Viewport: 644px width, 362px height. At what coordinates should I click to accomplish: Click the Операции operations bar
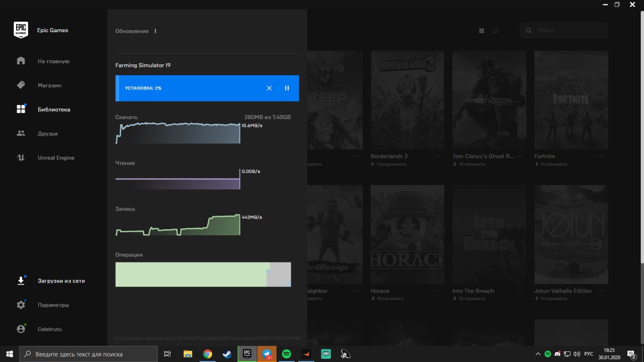point(203,275)
